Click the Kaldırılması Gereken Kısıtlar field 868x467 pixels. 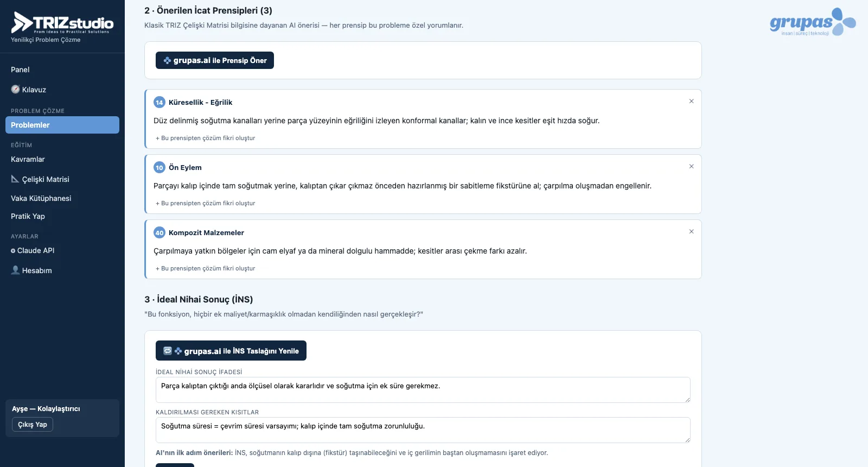click(x=423, y=430)
